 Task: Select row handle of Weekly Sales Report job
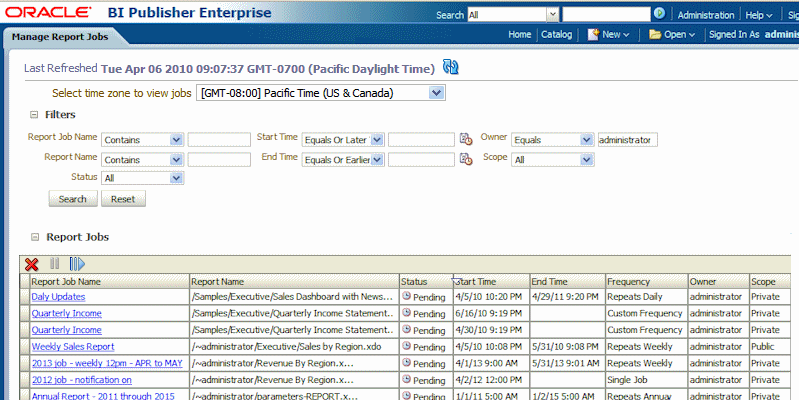coord(25,346)
